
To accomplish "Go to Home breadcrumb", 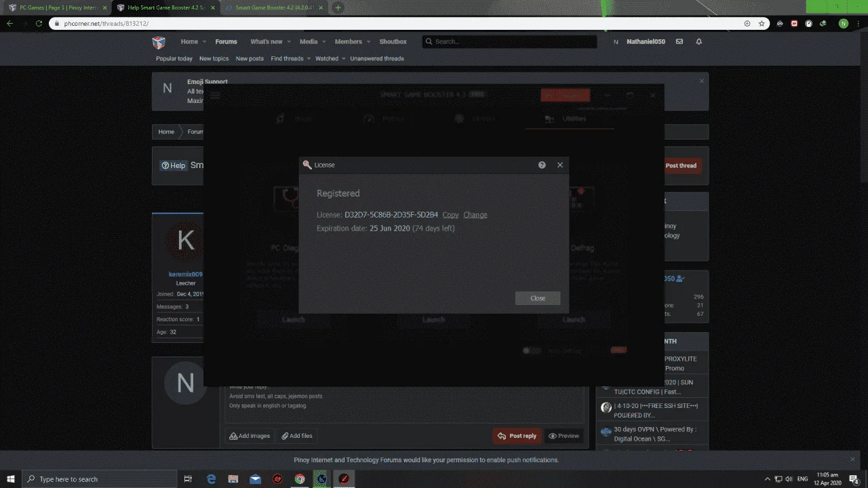I will [x=166, y=132].
